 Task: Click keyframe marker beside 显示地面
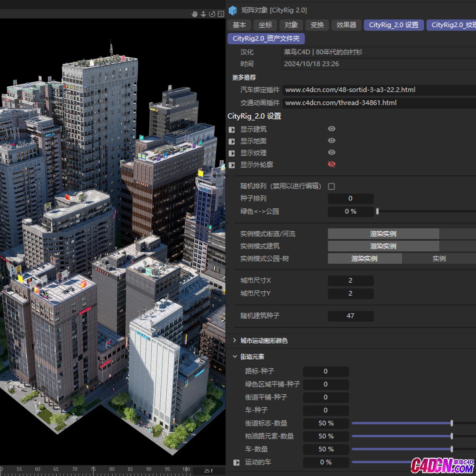click(x=232, y=141)
